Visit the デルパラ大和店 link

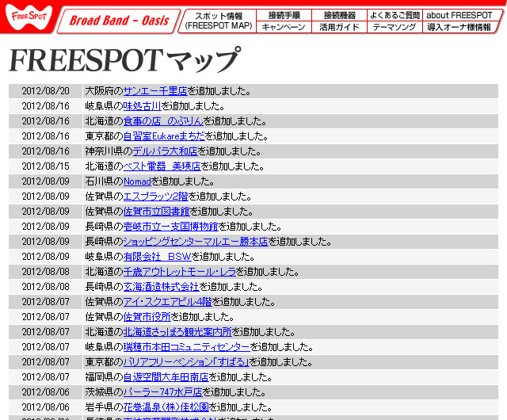tap(166, 151)
